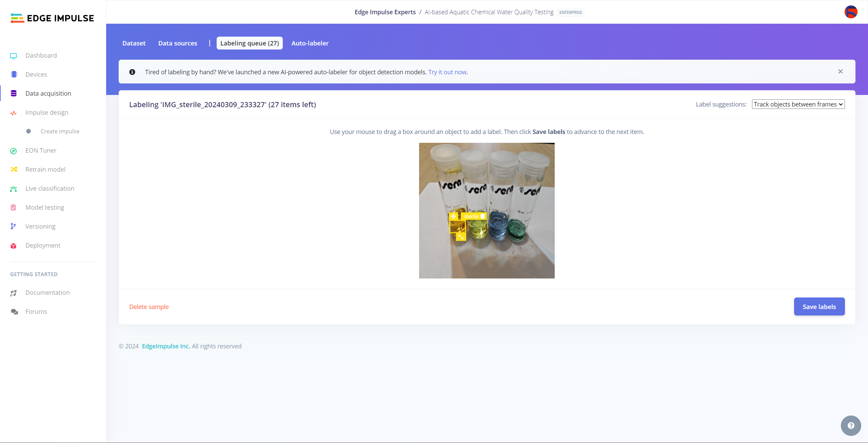Click the EdgeImpulse Inc. footer link
The height and width of the screenshot is (443, 868).
(x=165, y=345)
